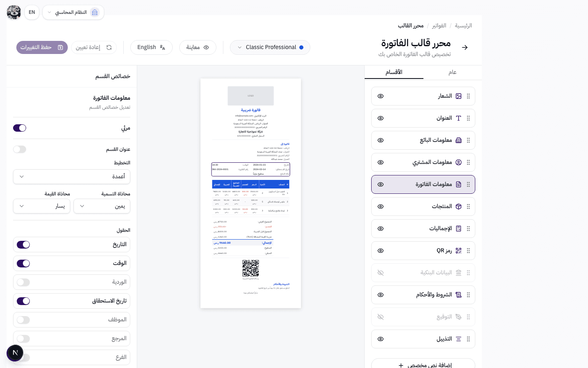Disable the الوقت toggle switch
The width and height of the screenshot is (588, 368).
coord(23,263)
